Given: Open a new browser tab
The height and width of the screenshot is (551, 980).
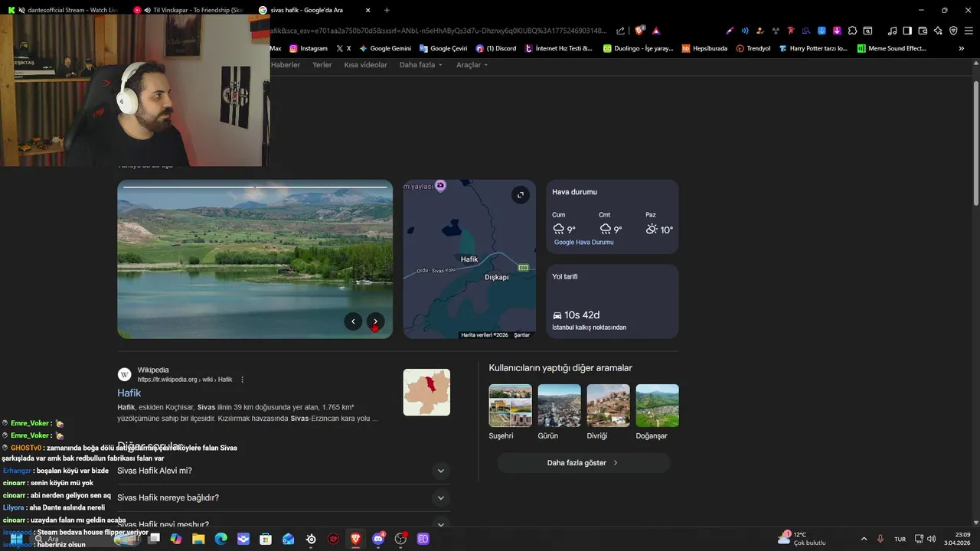Looking at the screenshot, I should (x=387, y=10).
